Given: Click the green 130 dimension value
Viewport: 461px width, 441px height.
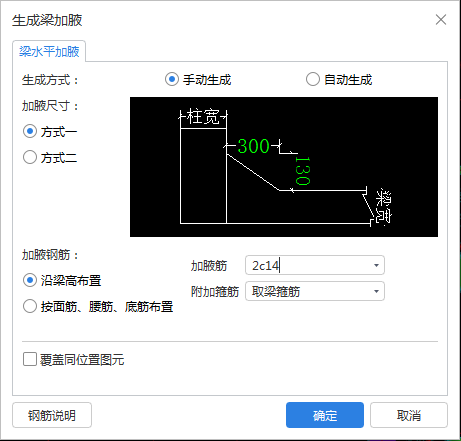Looking at the screenshot, I should tap(302, 171).
